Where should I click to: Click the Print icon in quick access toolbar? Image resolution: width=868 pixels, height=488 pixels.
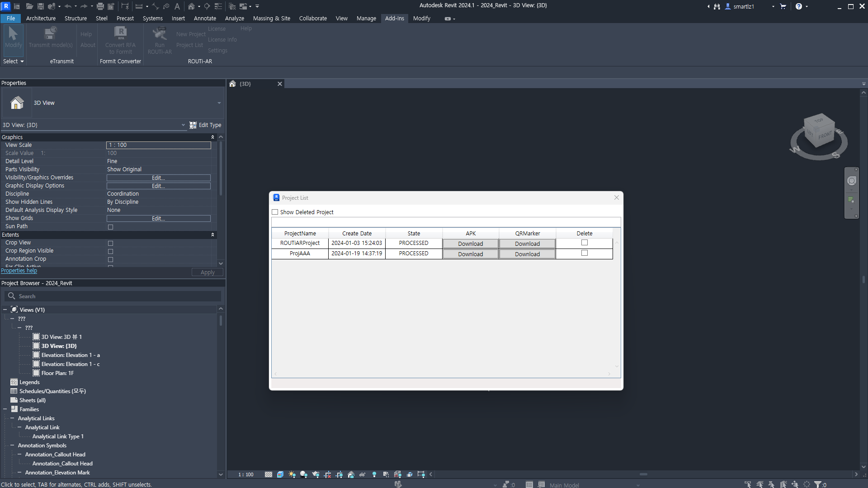(100, 6)
